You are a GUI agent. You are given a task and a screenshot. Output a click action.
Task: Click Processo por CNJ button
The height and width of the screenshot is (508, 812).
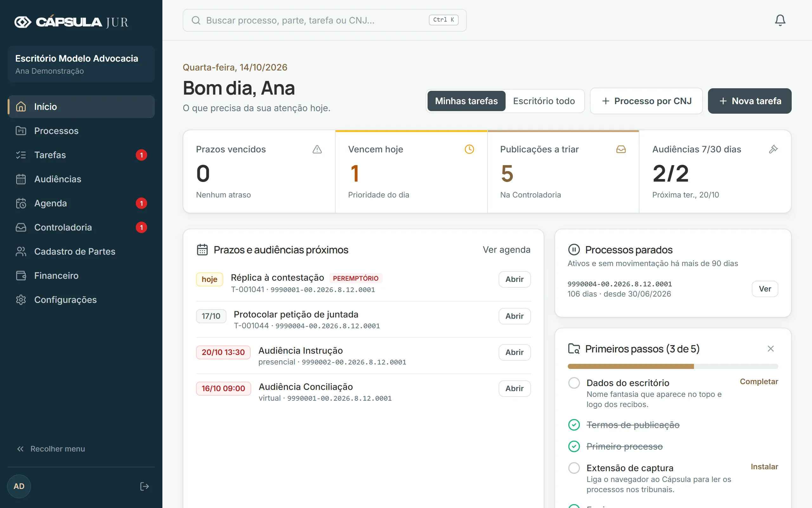(646, 101)
